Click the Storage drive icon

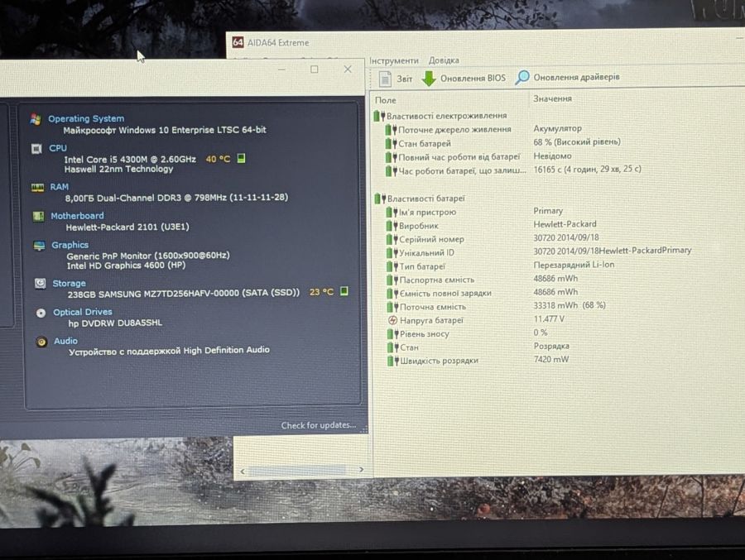pyautogui.click(x=40, y=284)
